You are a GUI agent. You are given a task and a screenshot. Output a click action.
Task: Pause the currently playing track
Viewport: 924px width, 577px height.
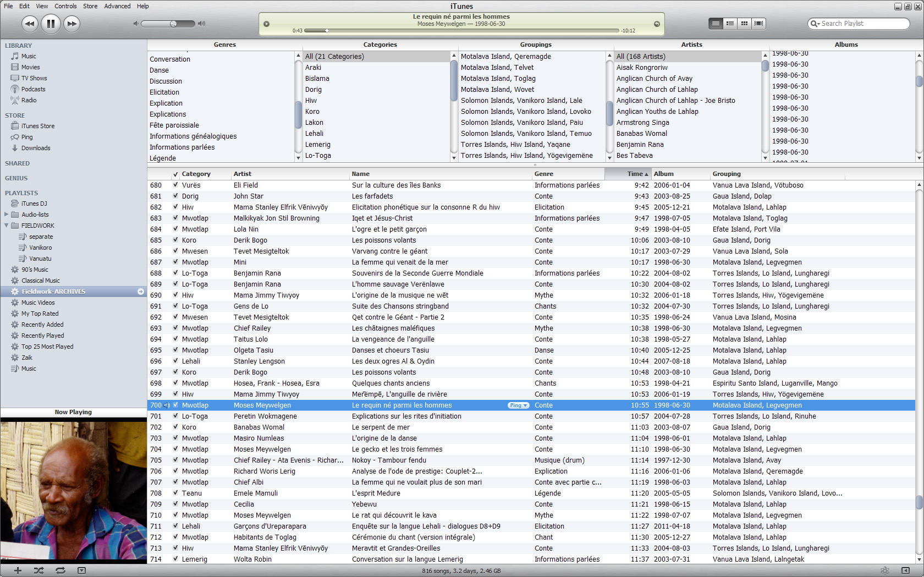(51, 24)
